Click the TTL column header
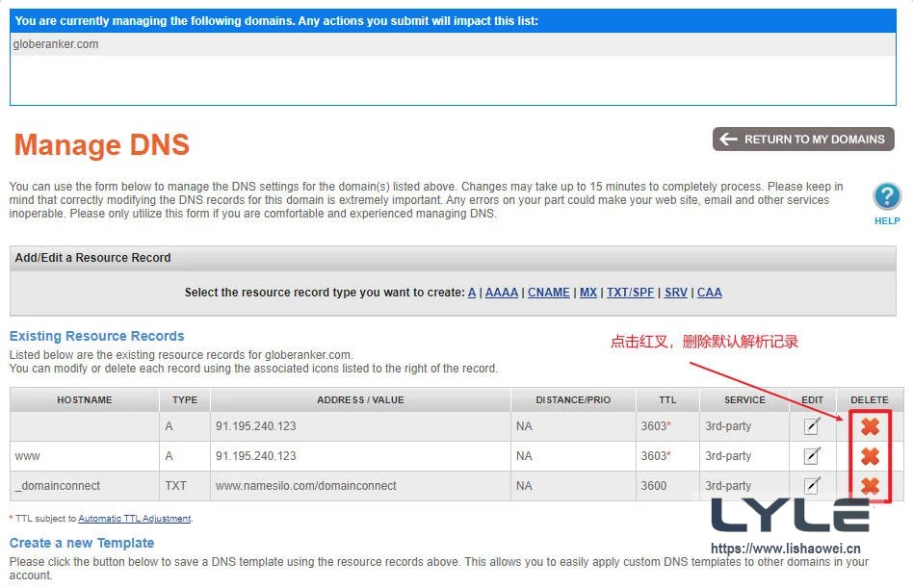 pyautogui.click(x=667, y=400)
